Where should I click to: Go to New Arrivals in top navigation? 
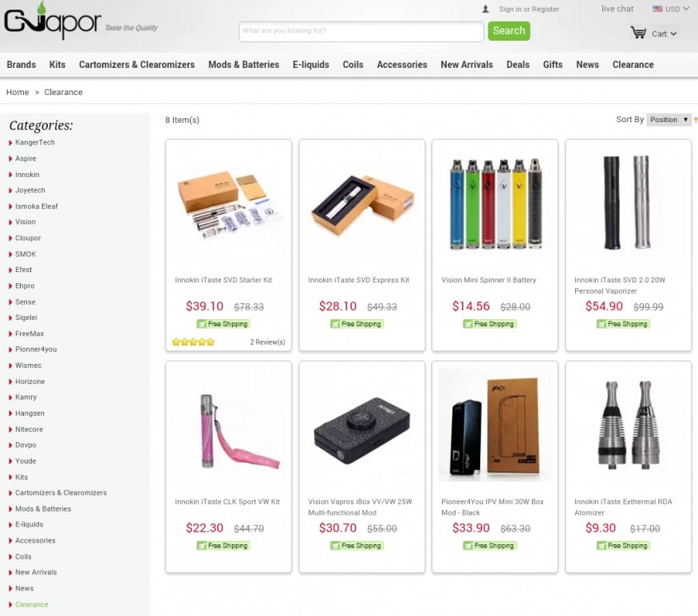pos(467,65)
